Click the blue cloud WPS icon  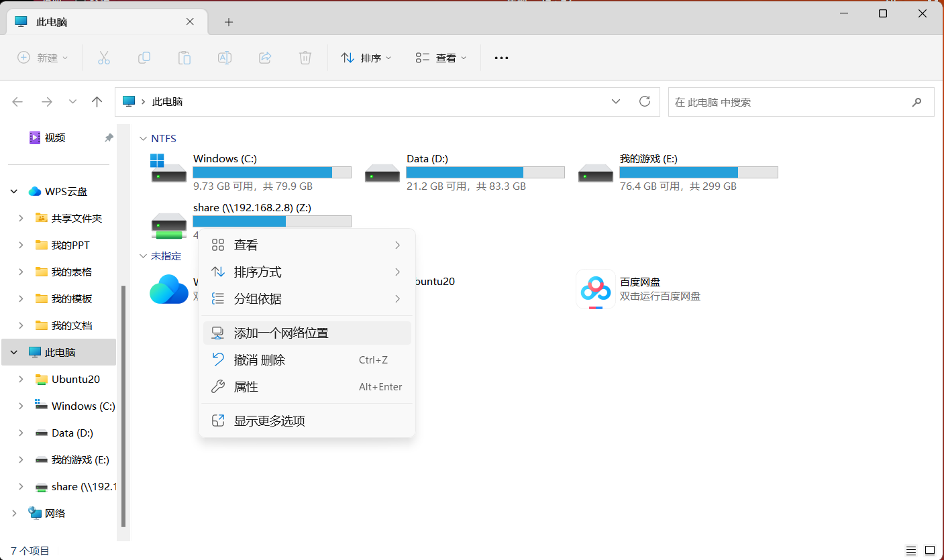click(x=168, y=289)
